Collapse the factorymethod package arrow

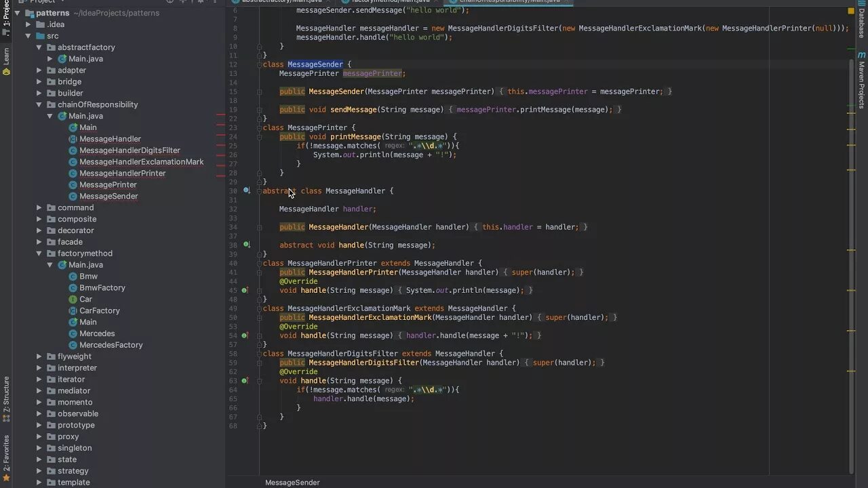tap(39, 253)
